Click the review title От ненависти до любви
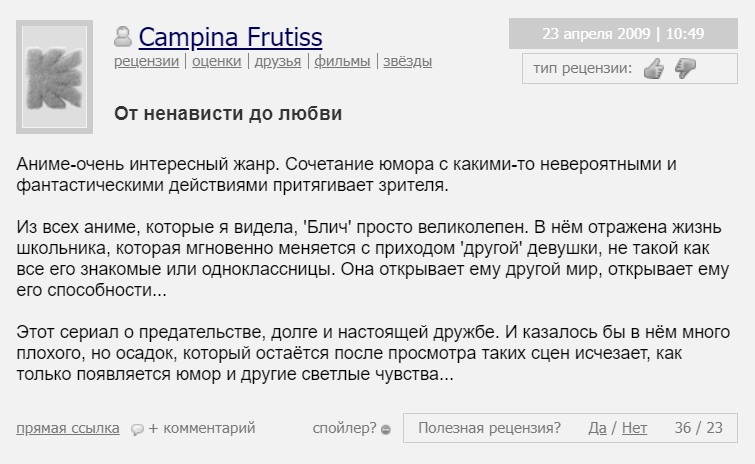Screen dimensions: 755x464 click(x=228, y=114)
